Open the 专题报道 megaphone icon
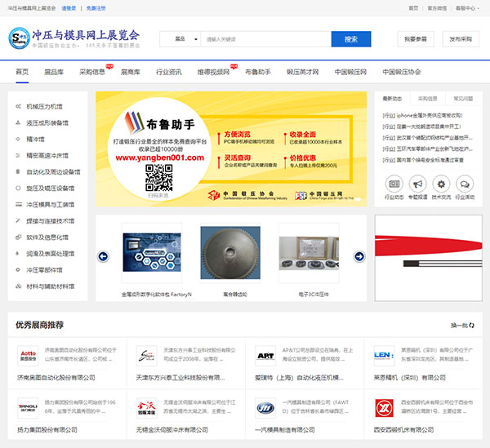Image resolution: width=490 pixels, height=448 pixels. point(417,184)
